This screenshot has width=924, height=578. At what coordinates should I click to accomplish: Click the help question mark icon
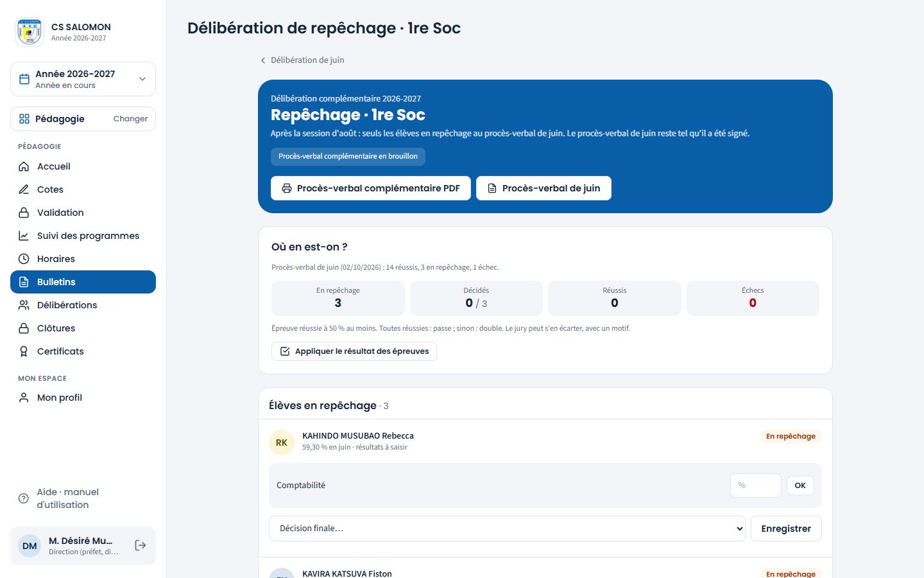pos(24,498)
